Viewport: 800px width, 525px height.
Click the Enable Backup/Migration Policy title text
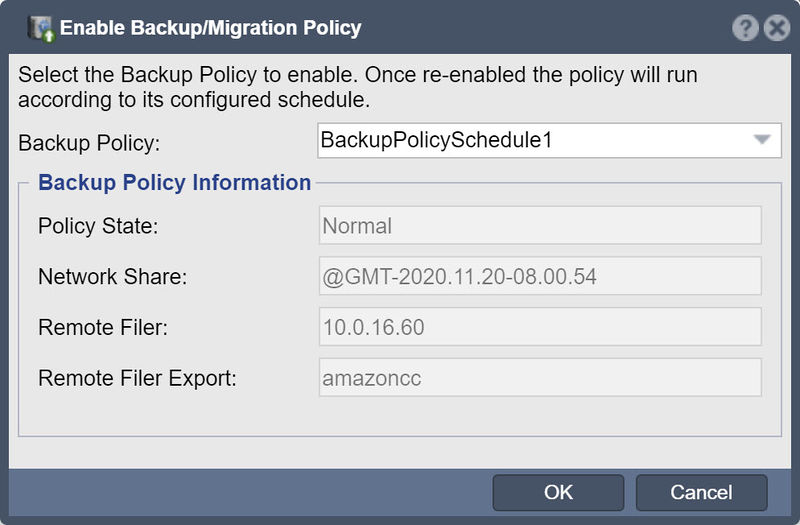pos(210,28)
